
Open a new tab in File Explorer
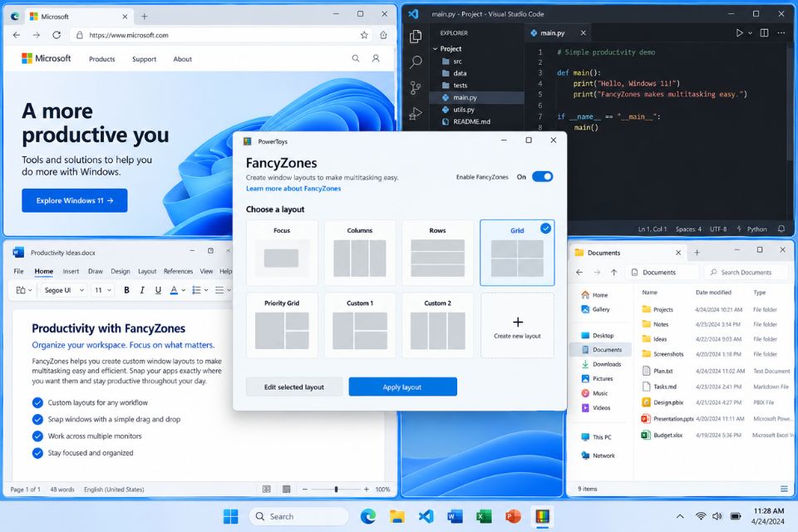click(x=697, y=253)
